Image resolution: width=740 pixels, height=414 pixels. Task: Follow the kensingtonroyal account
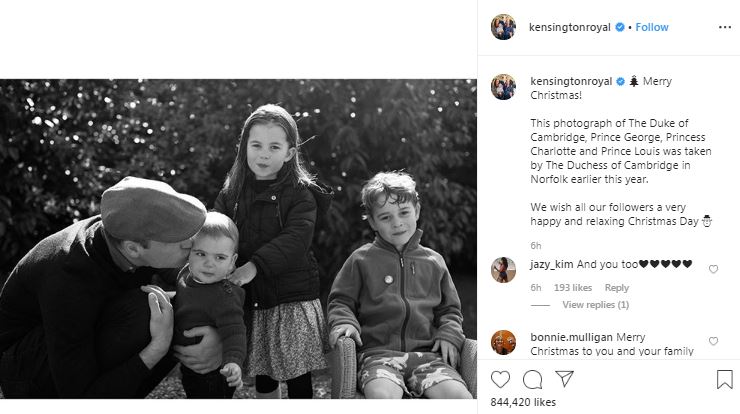click(652, 27)
